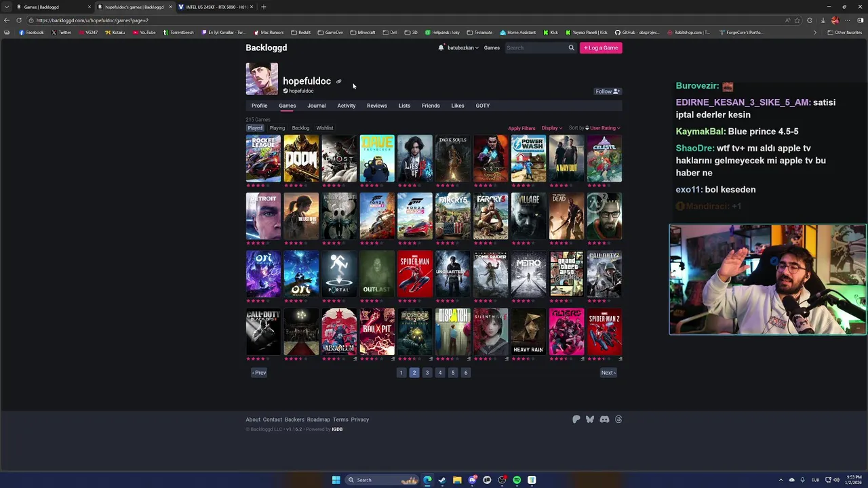
Task: Click Microsoft Edge taskbar icon
Action: click(427, 480)
